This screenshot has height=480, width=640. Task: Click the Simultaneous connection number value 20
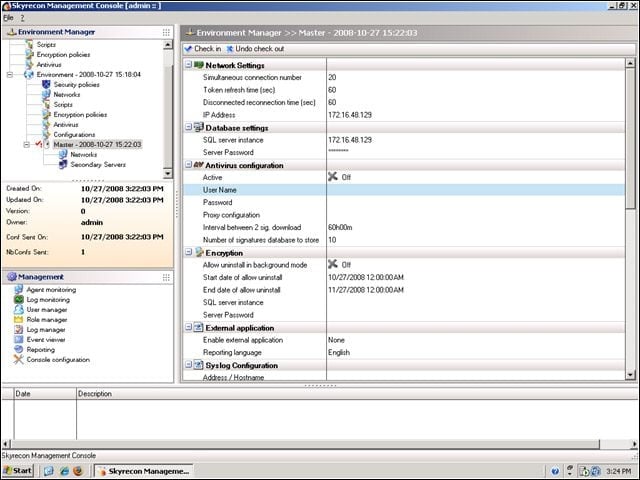[332, 78]
